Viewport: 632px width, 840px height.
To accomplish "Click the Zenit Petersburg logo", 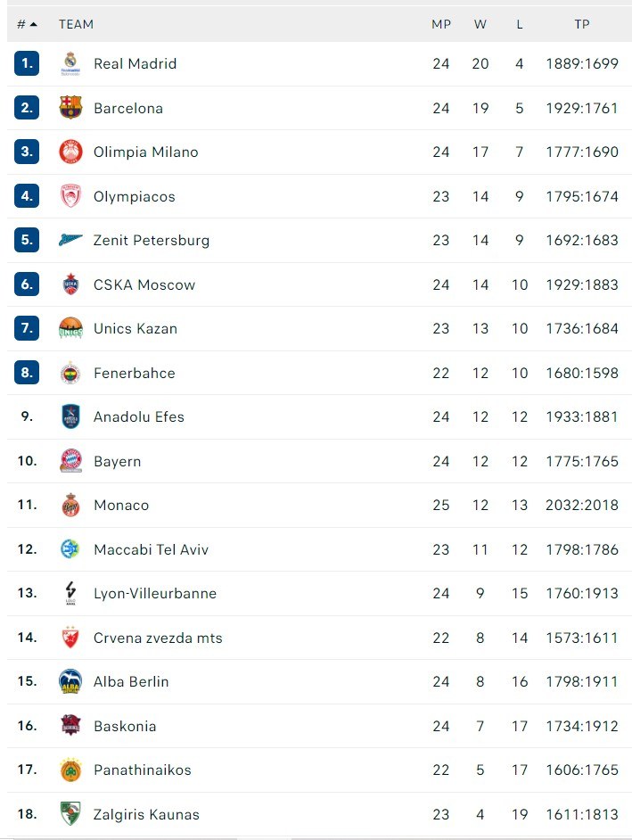I will [x=70, y=240].
